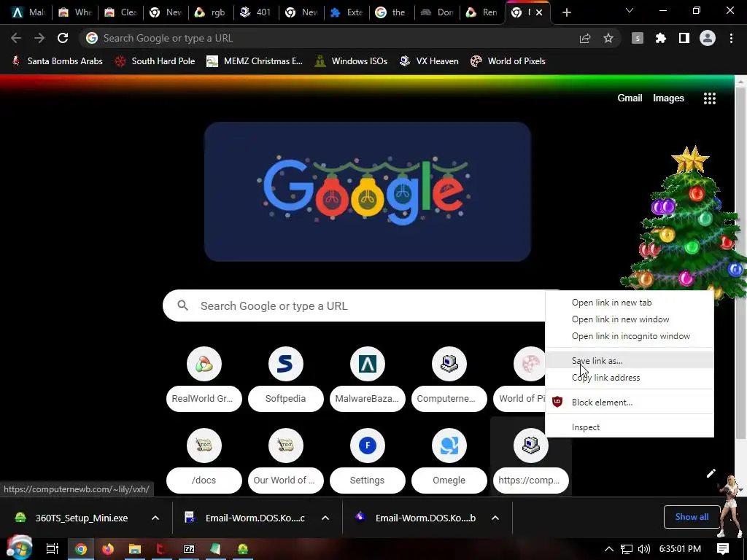Choose Block element... from context menu
The height and width of the screenshot is (560, 747).
tap(630, 402)
